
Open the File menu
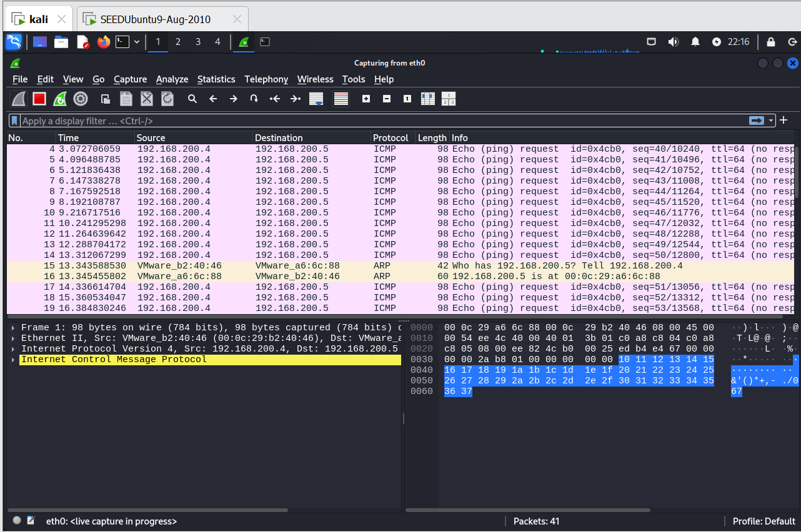[20, 79]
